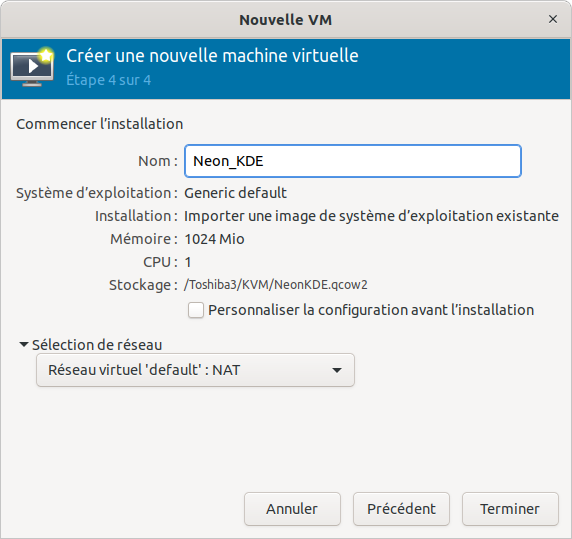
Task: Go back with the Précédent button
Action: (x=401, y=509)
